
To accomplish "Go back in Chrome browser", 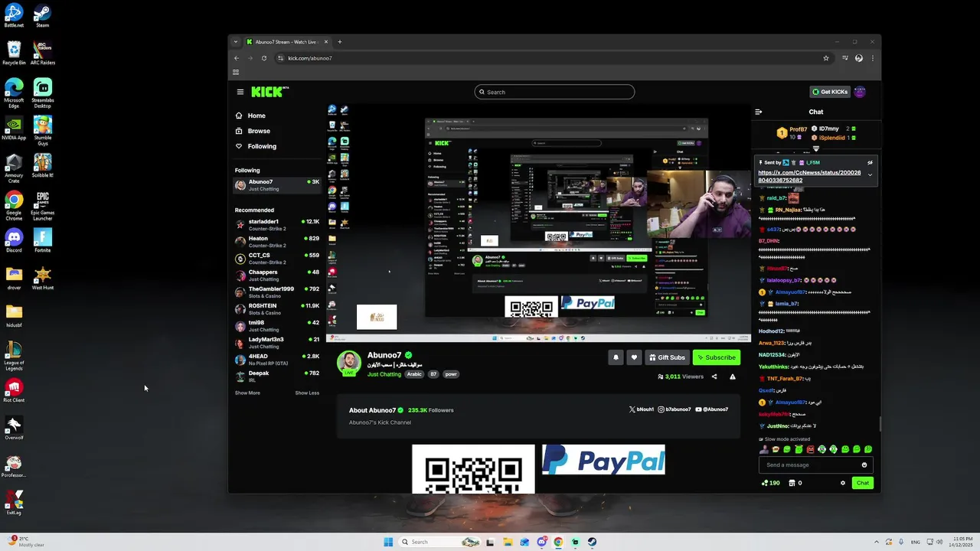I will tap(237, 58).
